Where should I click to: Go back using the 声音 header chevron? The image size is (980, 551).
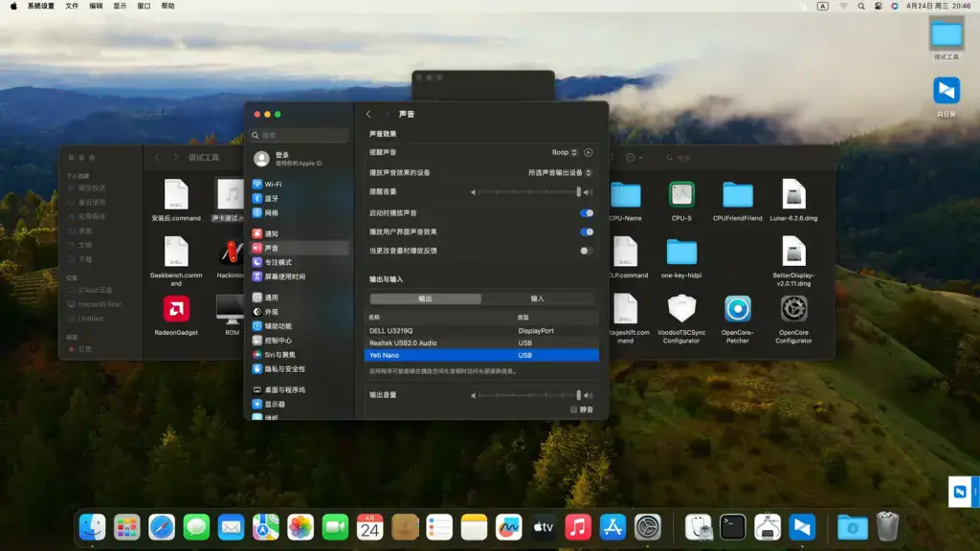368,115
